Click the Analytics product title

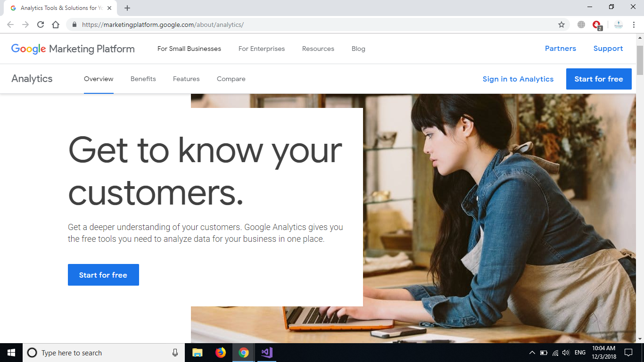(x=32, y=79)
